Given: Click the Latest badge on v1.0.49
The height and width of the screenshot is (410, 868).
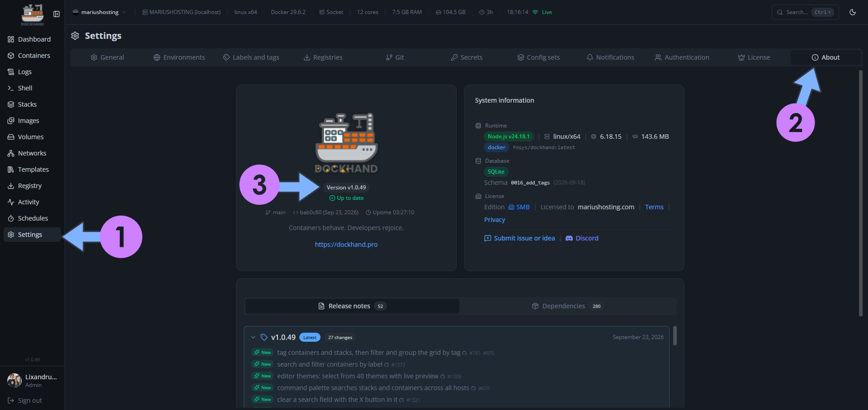Looking at the screenshot, I should point(310,338).
